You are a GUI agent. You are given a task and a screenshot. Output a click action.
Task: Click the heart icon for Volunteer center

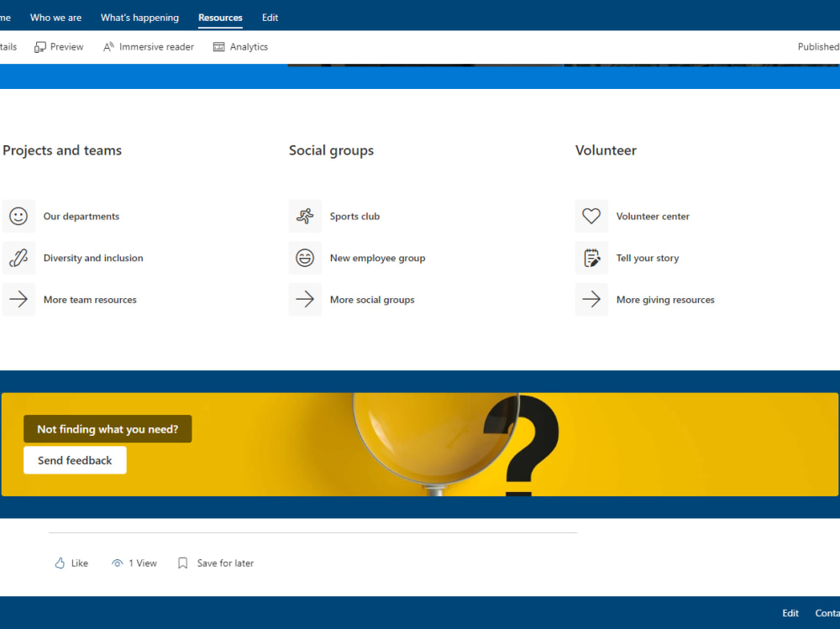coord(591,216)
